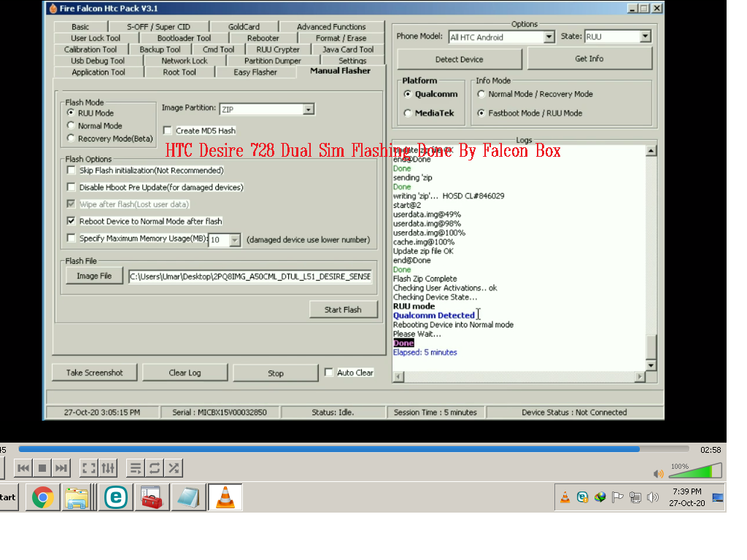Click VLC previous track button
The height and width of the screenshot is (560, 747).
coord(23,468)
